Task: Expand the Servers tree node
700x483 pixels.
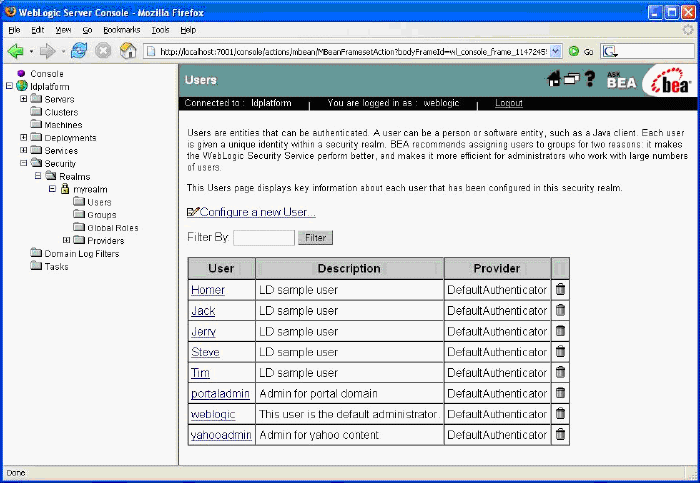Action: (x=24, y=99)
